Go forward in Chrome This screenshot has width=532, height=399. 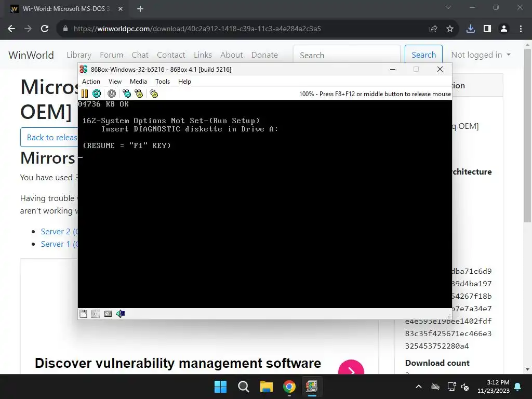pos(28,29)
